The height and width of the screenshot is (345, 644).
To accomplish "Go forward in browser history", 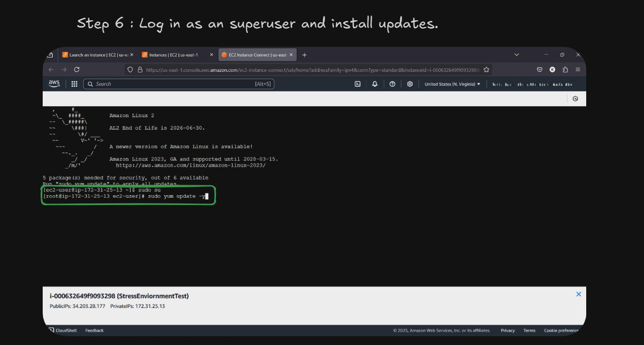I will tap(64, 69).
